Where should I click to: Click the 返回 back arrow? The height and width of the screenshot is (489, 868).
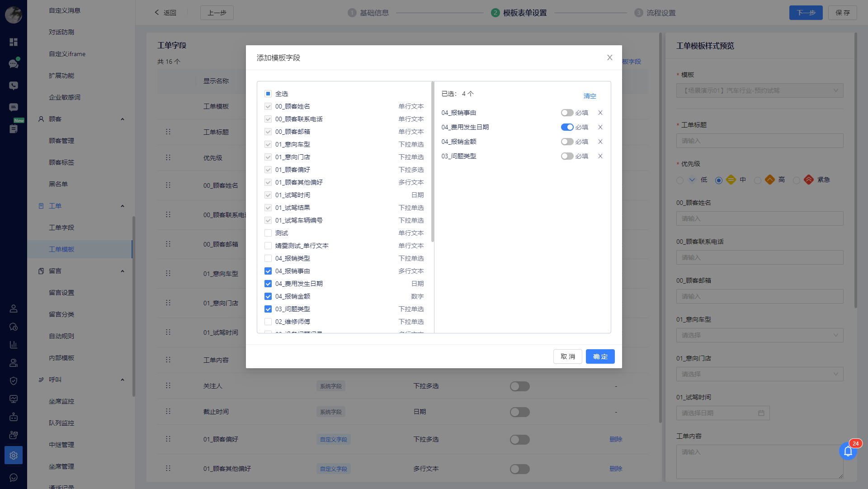[x=157, y=13]
